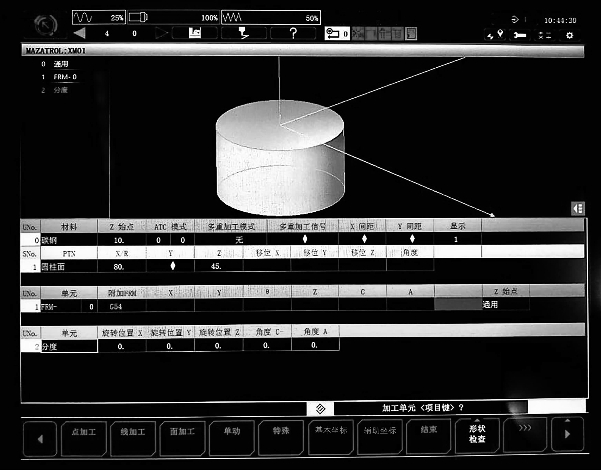Tap the rapid override 25% gauge
The width and height of the screenshot is (601, 470).
[99, 18]
